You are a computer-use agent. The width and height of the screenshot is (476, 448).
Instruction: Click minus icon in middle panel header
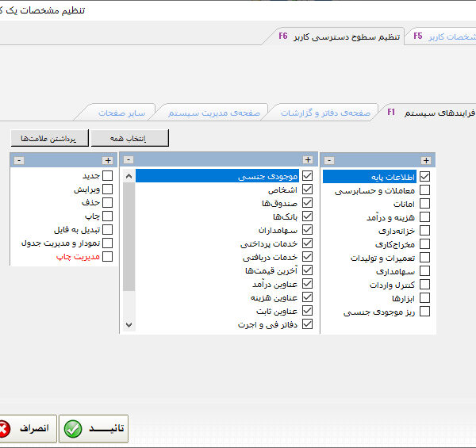point(129,159)
